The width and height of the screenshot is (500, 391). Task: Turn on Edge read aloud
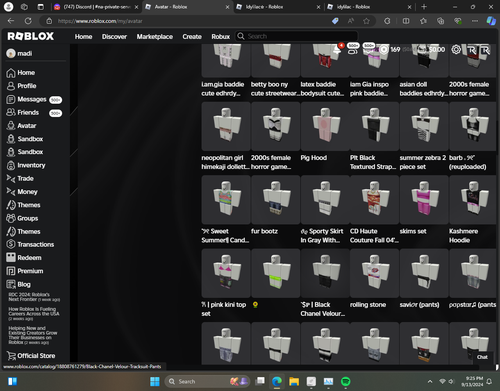[x=351, y=21]
